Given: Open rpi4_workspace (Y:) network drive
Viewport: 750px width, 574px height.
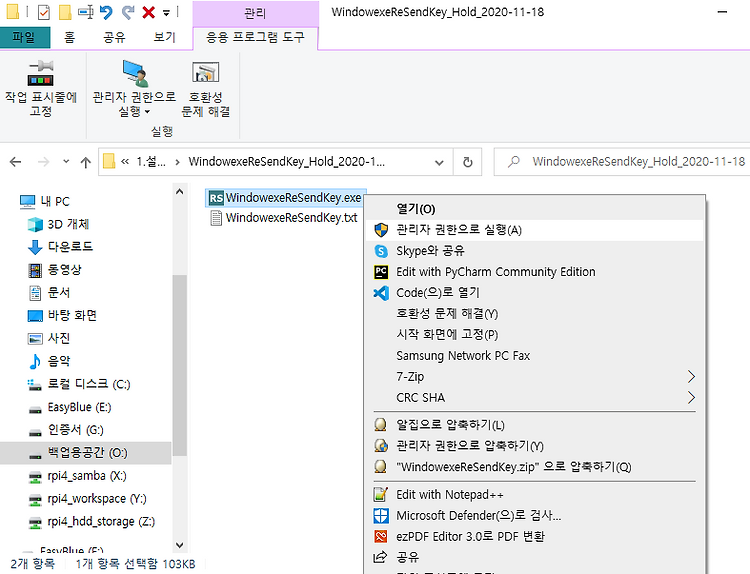Looking at the screenshot, I should (88, 499).
